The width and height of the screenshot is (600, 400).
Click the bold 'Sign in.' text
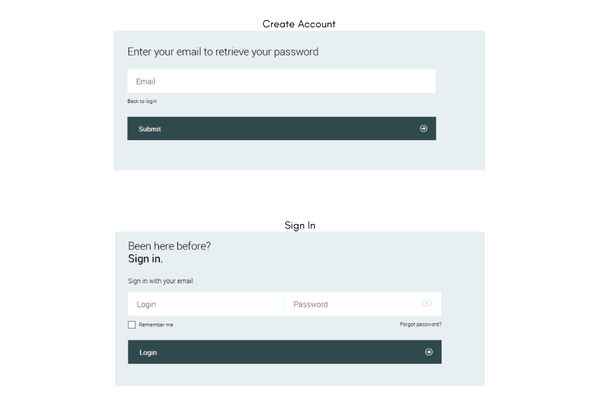pyautogui.click(x=145, y=259)
